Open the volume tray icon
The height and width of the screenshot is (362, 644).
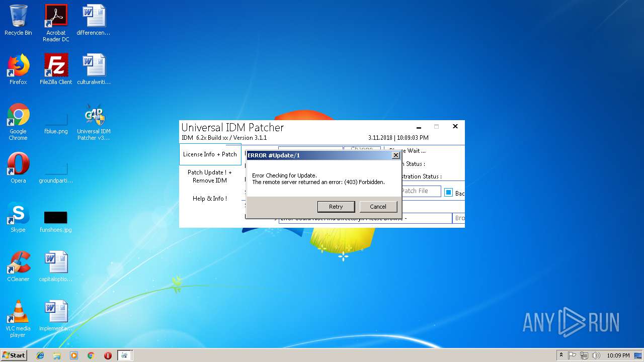point(596,355)
